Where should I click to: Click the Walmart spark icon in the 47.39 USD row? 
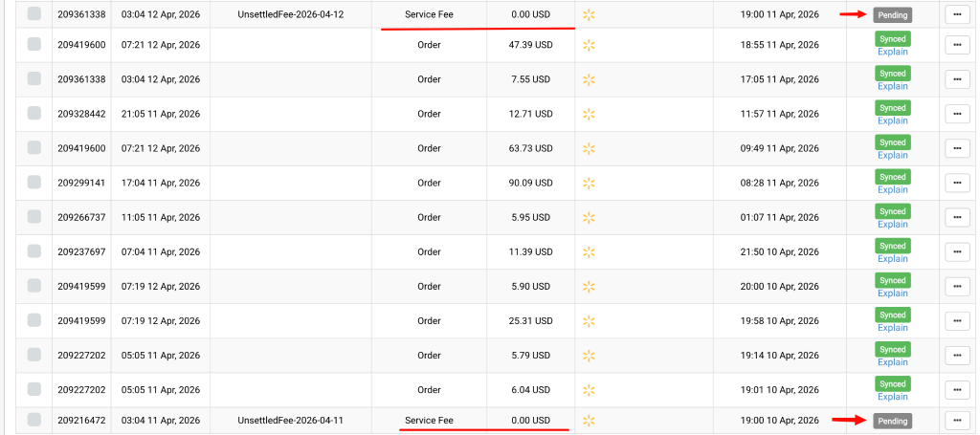(590, 45)
